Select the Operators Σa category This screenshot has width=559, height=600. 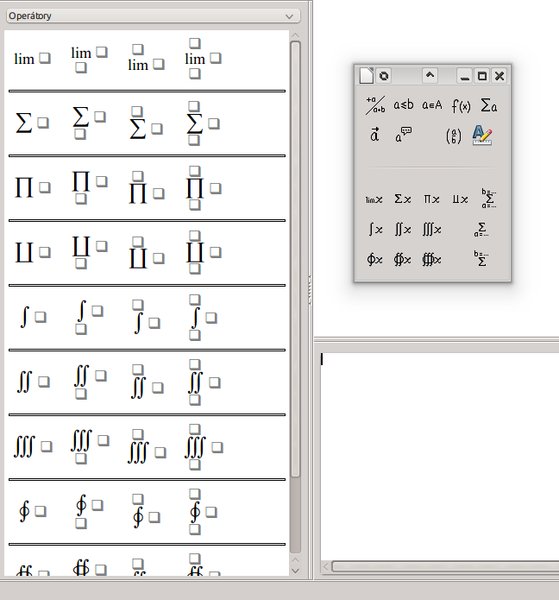point(489,105)
